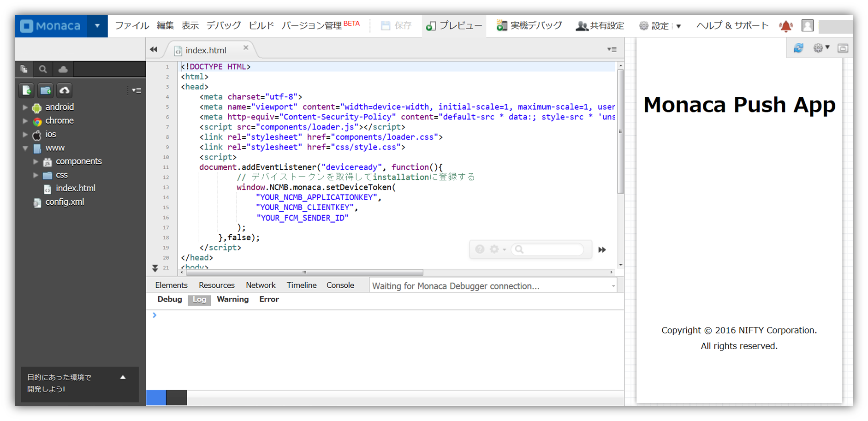Image resolution: width=868 pixels, height=421 pixels.
Task: Click the double-down arrow at editor bottom
Action: [155, 268]
